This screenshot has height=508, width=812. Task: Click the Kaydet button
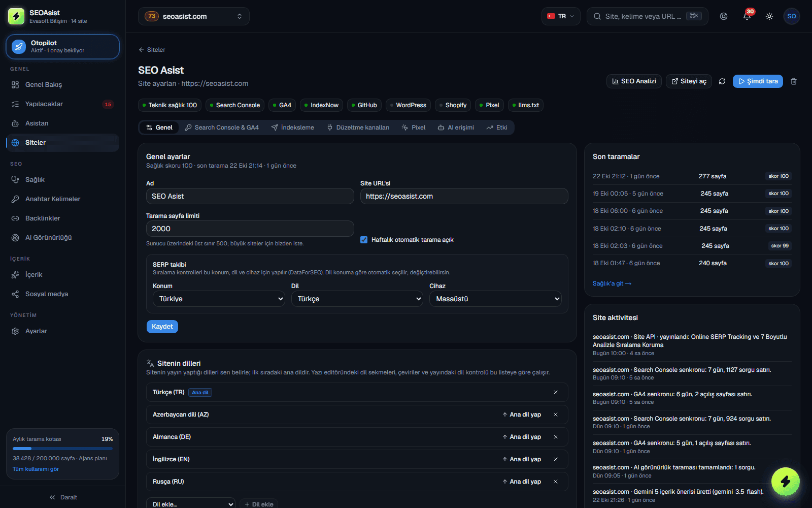(x=162, y=327)
